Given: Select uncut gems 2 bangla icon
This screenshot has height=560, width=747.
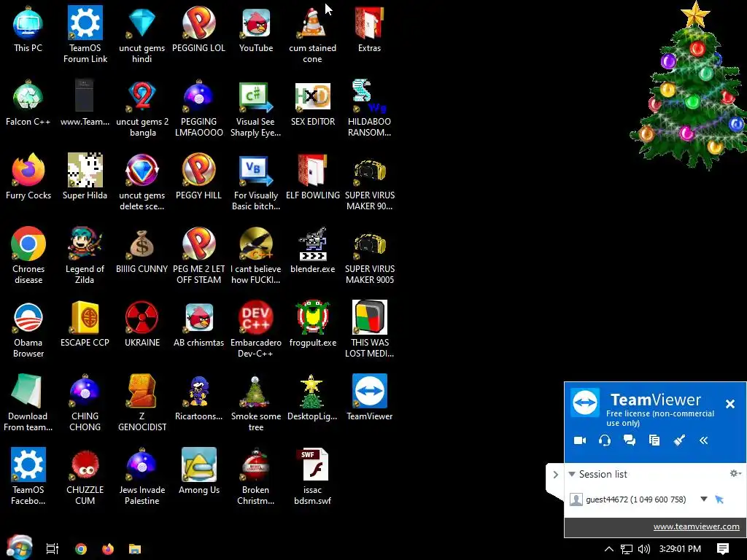Looking at the screenshot, I should pos(142,108).
